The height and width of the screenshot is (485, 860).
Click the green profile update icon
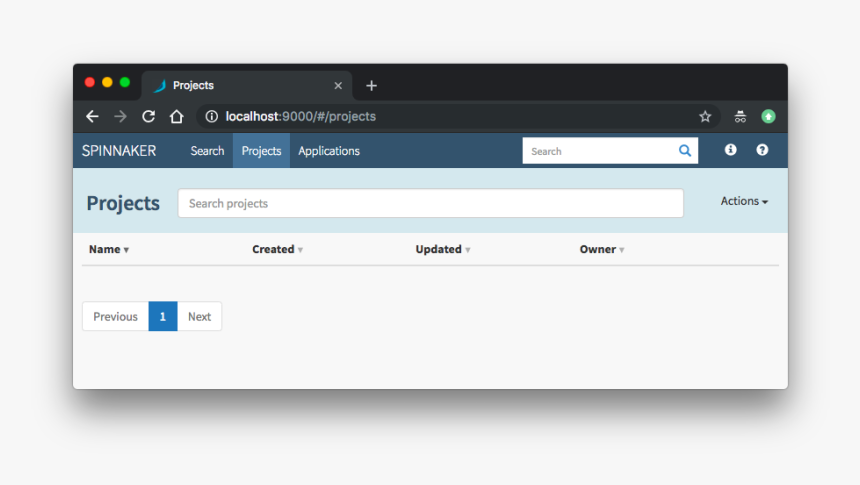click(768, 116)
